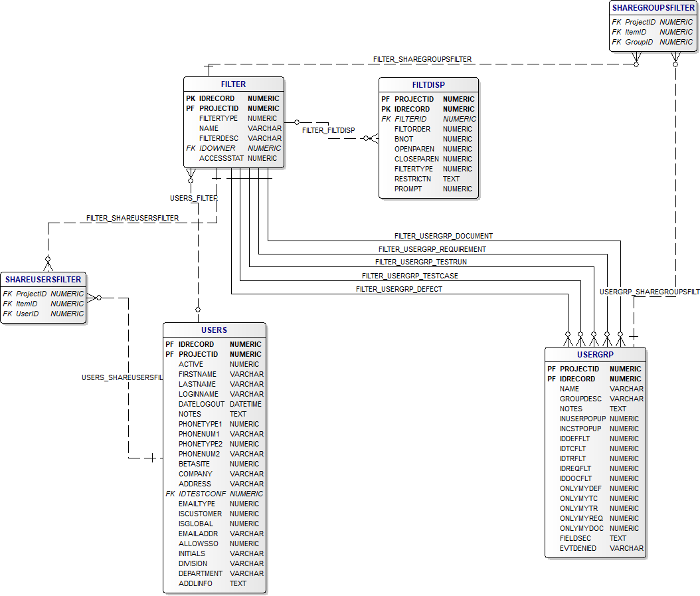Select the USERS table header

[214, 330]
